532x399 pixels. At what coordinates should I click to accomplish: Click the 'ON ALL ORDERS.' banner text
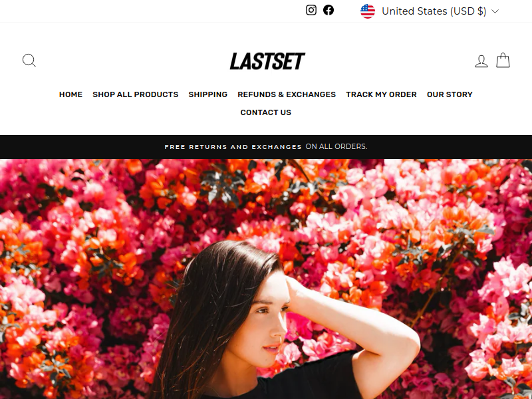[336, 146]
